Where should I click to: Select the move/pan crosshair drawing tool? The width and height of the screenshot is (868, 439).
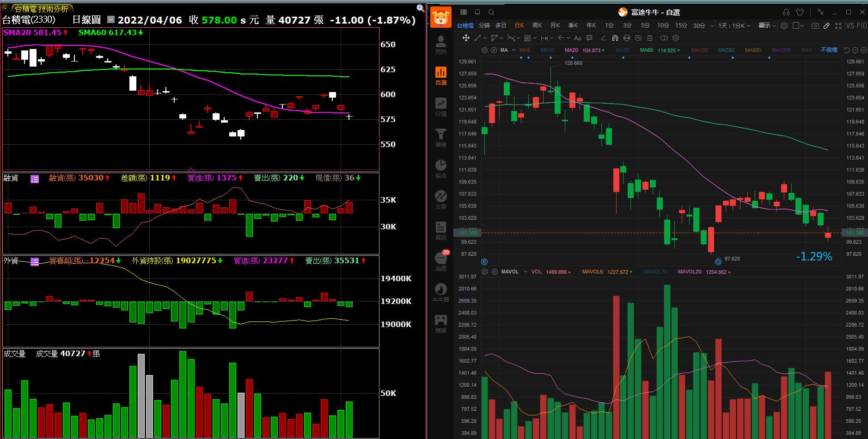pyautogui.click(x=466, y=38)
